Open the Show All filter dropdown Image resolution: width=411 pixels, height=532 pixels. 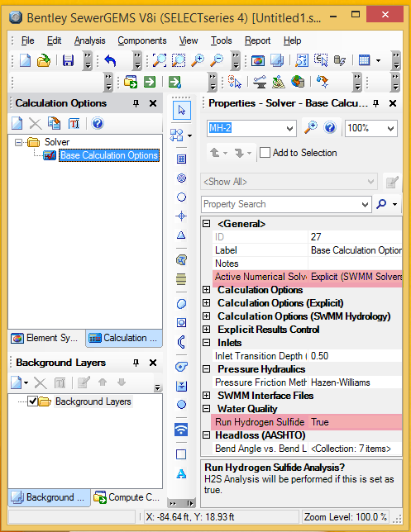[370, 182]
